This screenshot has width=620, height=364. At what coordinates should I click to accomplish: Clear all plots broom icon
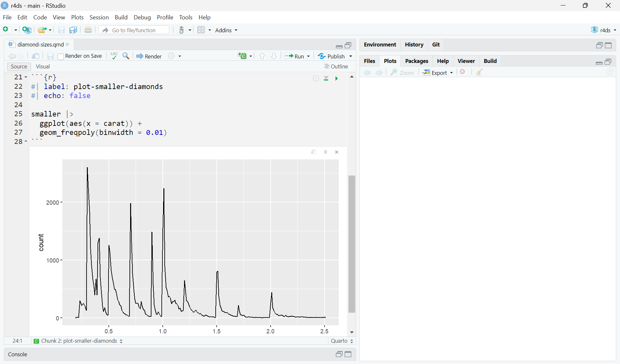[x=480, y=72]
